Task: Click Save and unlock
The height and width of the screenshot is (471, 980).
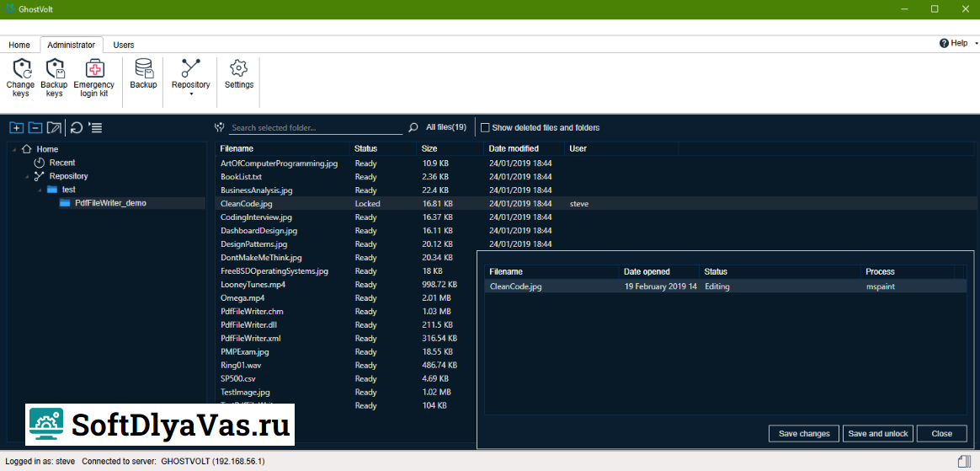Action: pos(879,433)
